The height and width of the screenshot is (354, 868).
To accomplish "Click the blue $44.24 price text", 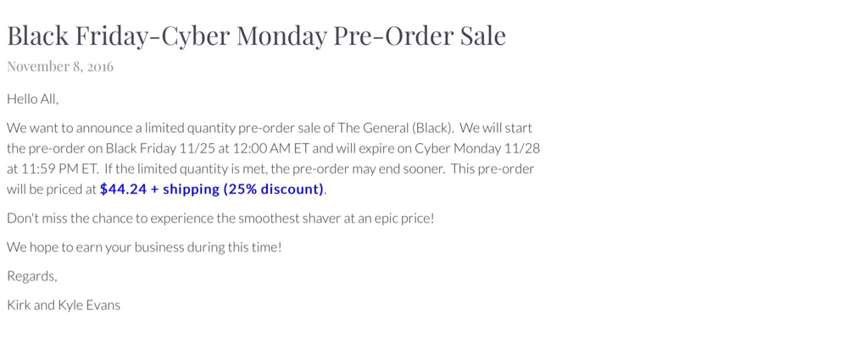I will tap(123, 189).
